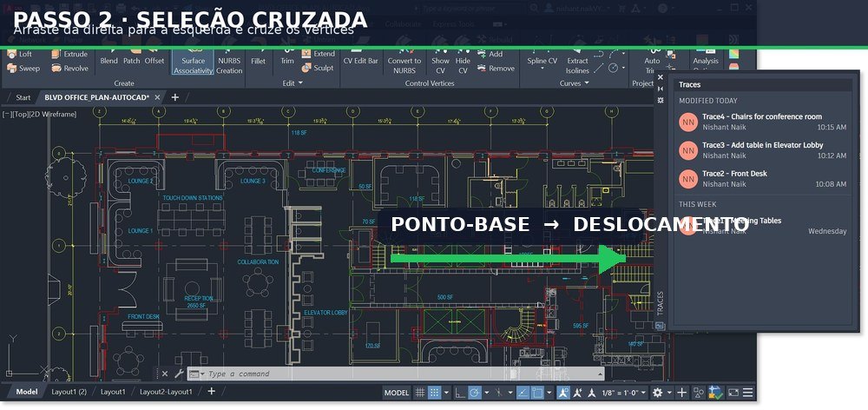Toggle 2D object snap
868x410 pixels.
point(537,393)
